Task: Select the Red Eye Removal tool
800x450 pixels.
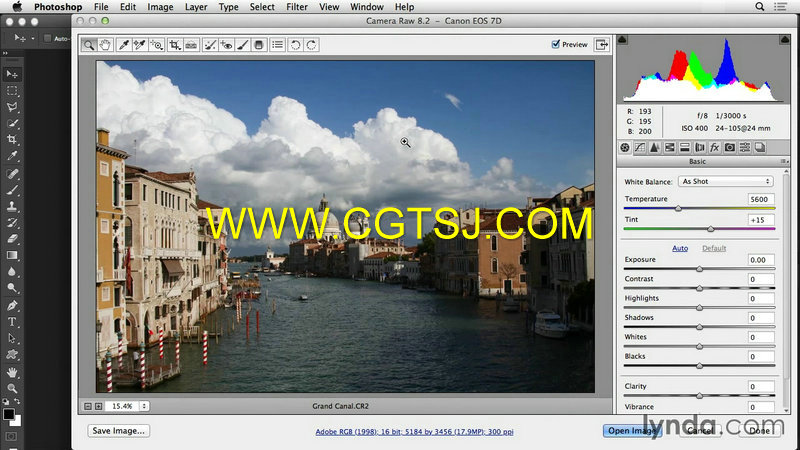Action: [227, 45]
